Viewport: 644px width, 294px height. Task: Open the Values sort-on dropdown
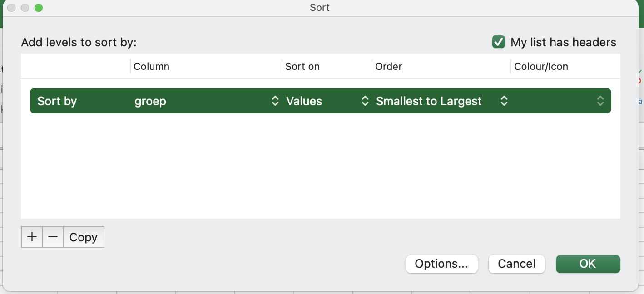coord(322,101)
